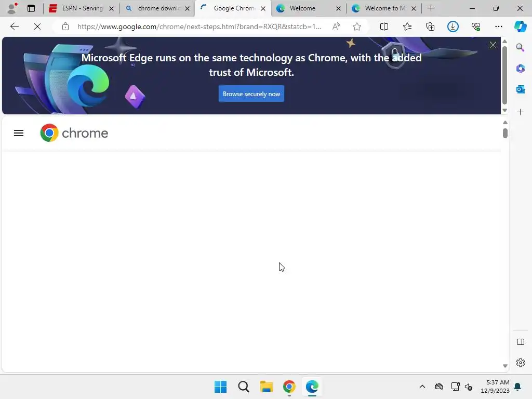Image resolution: width=532 pixels, height=399 pixels.
Task: Open sidebar settings gear
Action: pos(520,363)
